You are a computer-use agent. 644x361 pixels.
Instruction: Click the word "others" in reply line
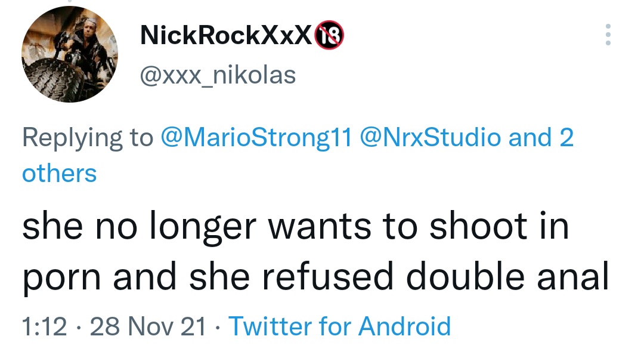click(59, 174)
